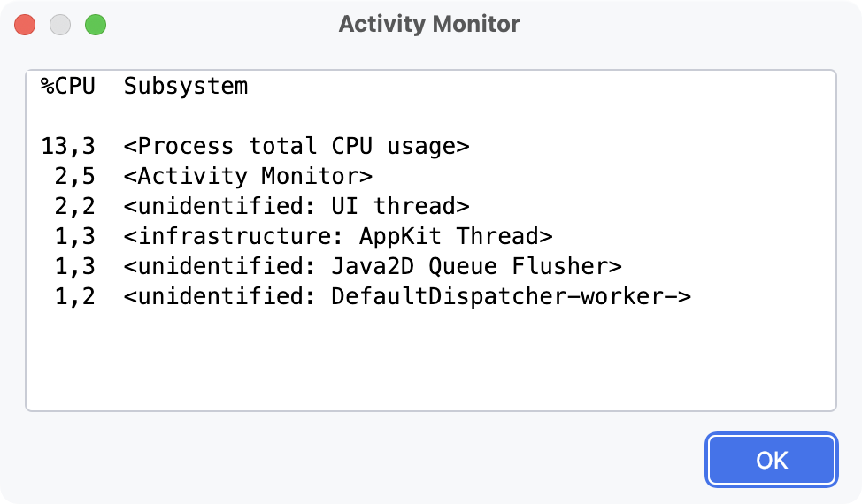Click the Activity Monitor window title
The image size is (862, 504).
tap(429, 24)
